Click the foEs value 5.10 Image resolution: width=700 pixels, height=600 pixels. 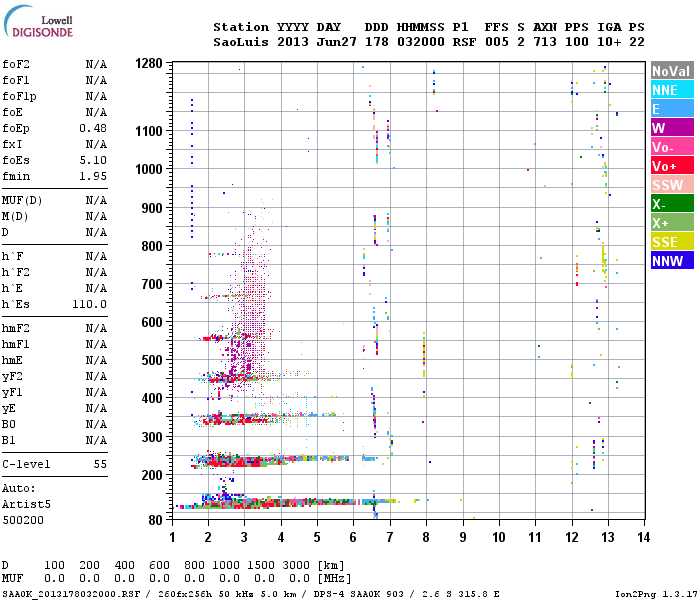[x=93, y=160]
